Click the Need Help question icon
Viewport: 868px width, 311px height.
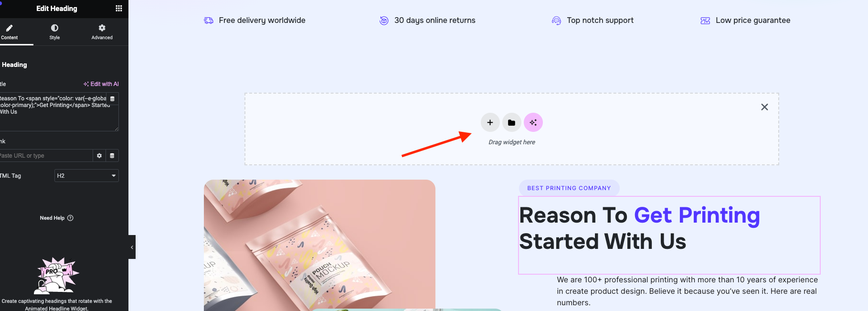click(70, 218)
